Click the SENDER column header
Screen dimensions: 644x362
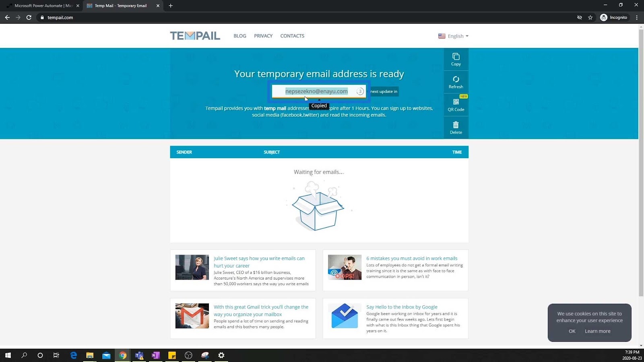(x=184, y=152)
